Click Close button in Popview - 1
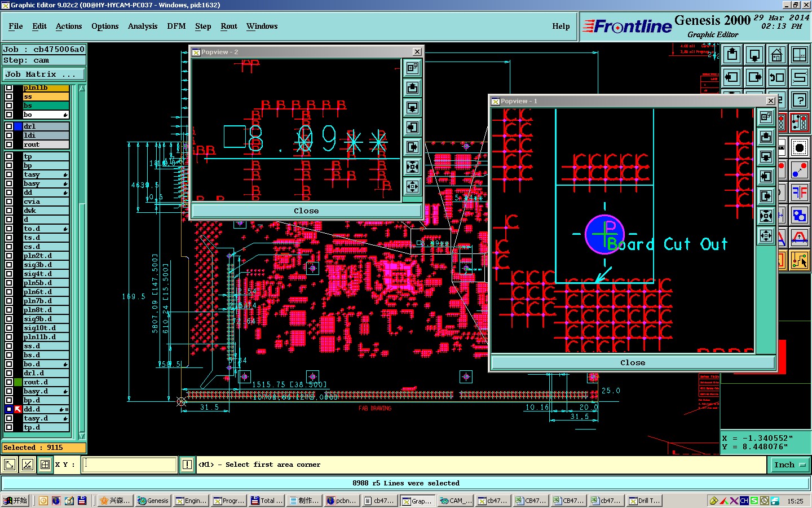 (633, 363)
